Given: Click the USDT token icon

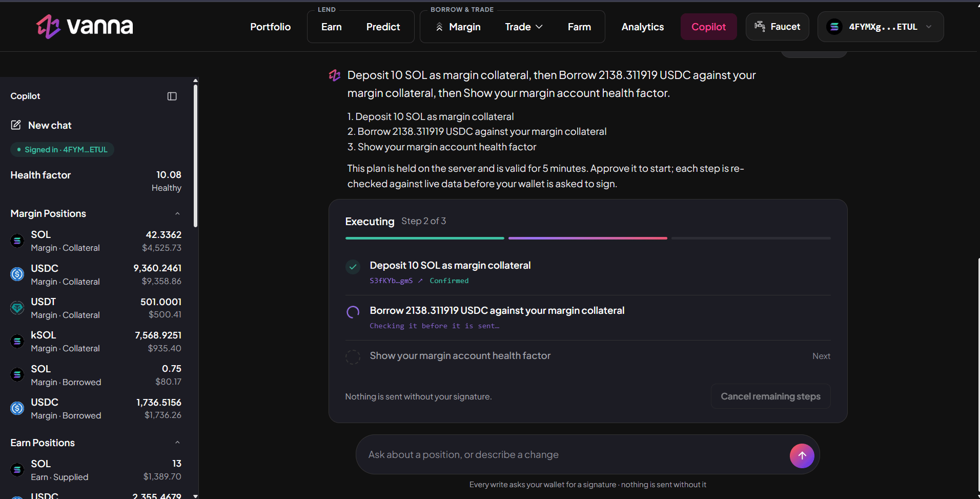Looking at the screenshot, I should [17, 308].
